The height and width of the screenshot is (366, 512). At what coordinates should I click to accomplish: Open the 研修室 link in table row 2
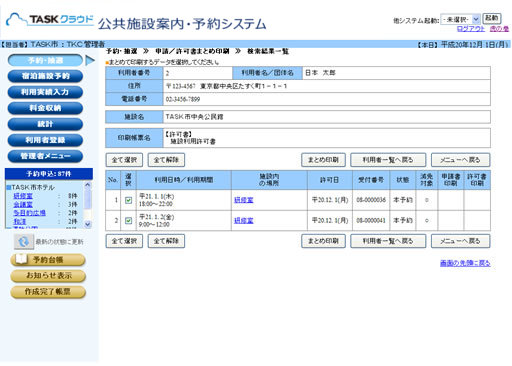pyautogui.click(x=244, y=220)
